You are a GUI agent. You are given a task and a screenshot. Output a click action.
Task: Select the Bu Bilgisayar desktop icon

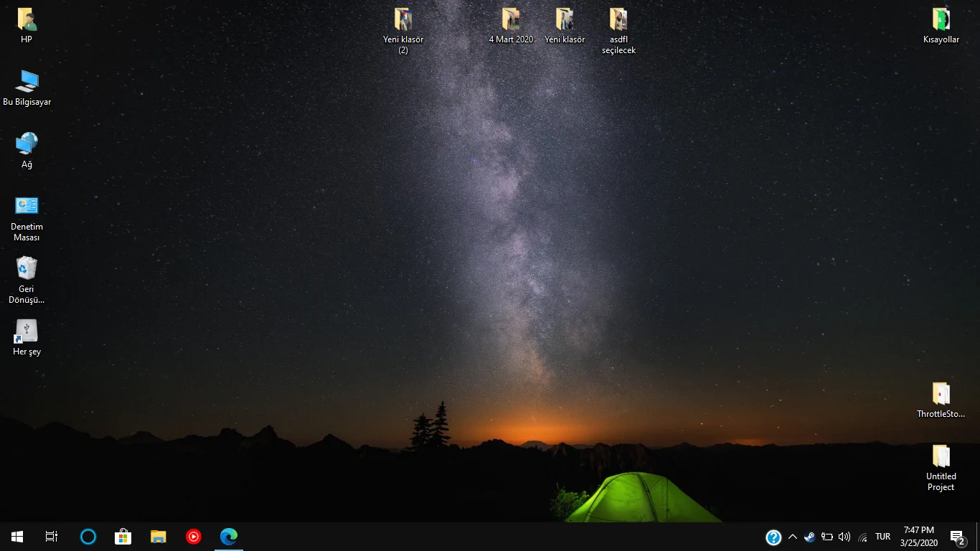pos(27,82)
